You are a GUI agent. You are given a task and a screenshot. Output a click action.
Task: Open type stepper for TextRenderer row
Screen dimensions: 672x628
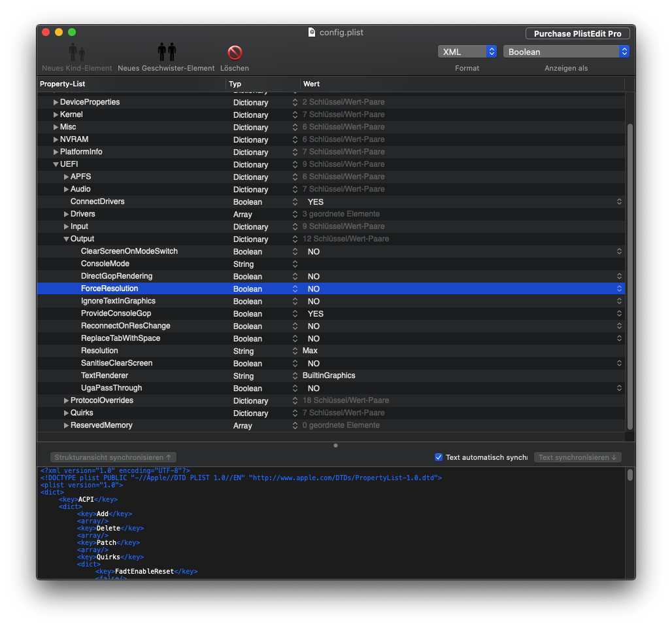(x=295, y=375)
